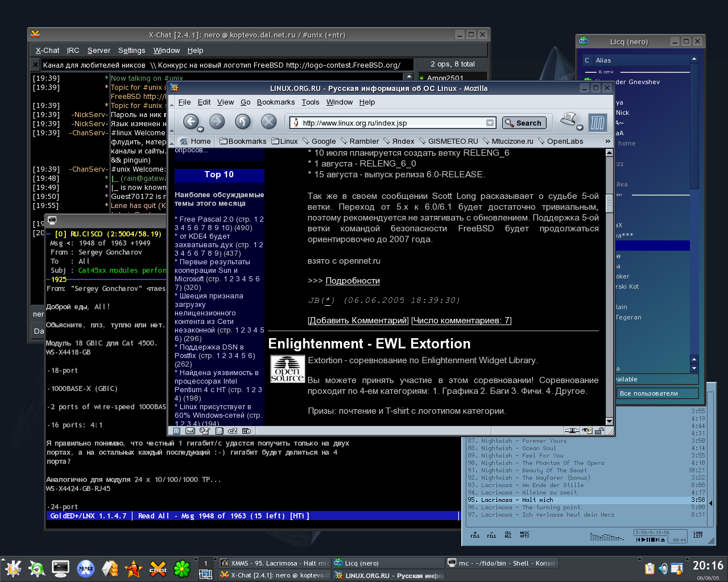The image size is (728, 582).
Task: Launch XMMS from the panel icon
Action: 85,568
